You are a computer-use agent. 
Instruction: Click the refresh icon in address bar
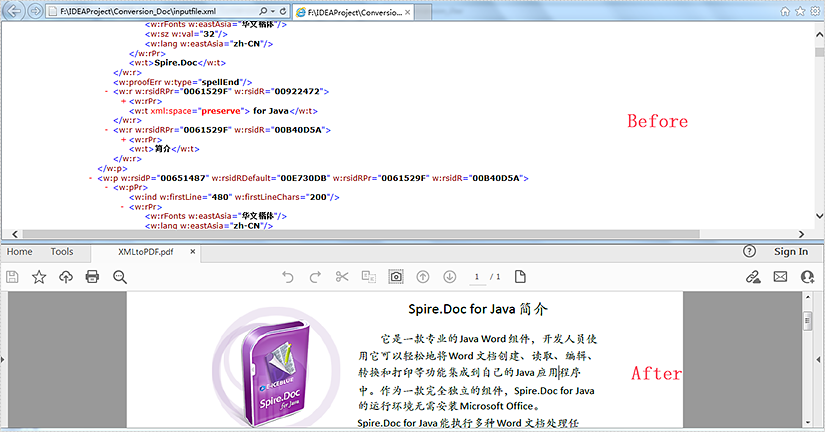tap(283, 11)
